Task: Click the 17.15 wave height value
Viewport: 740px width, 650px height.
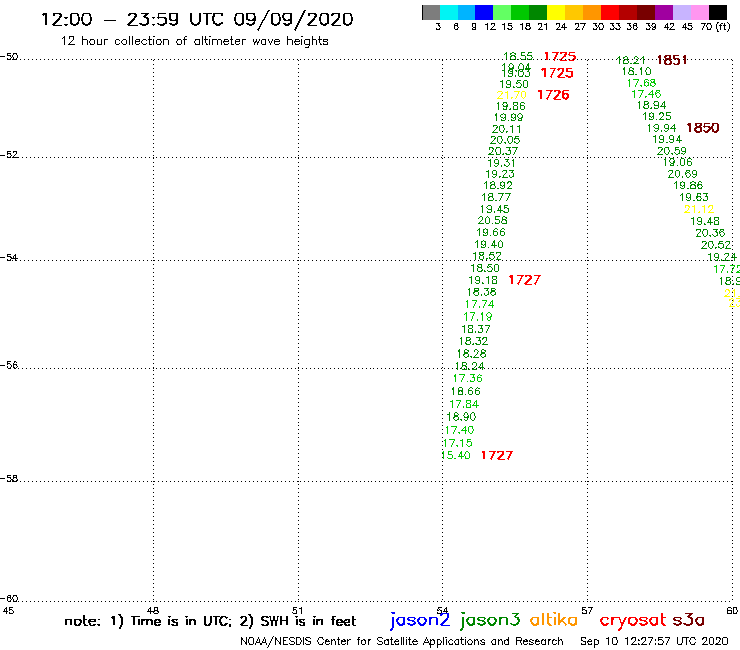Action: (458, 443)
